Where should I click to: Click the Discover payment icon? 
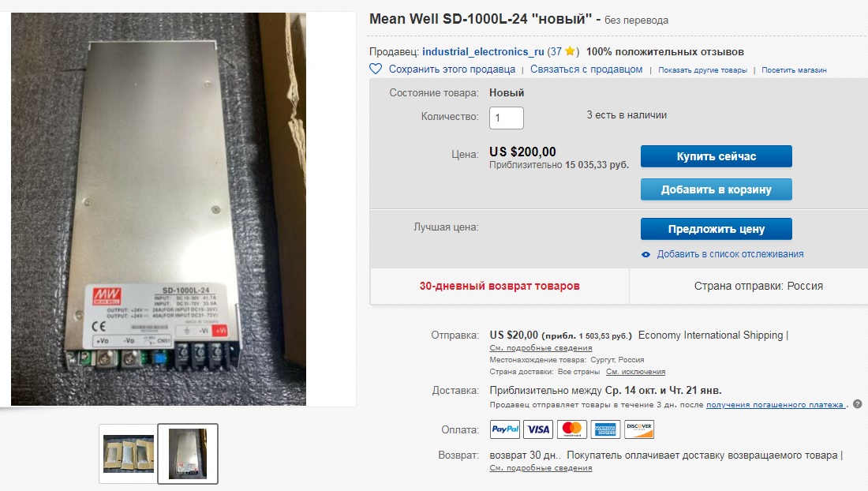point(639,429)
